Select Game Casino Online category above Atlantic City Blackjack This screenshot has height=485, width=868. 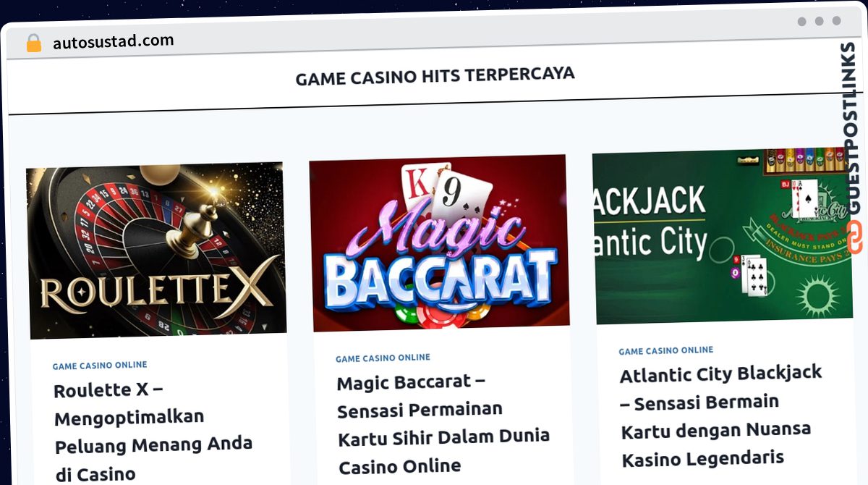pyautogui.click(x=666, y=350)
